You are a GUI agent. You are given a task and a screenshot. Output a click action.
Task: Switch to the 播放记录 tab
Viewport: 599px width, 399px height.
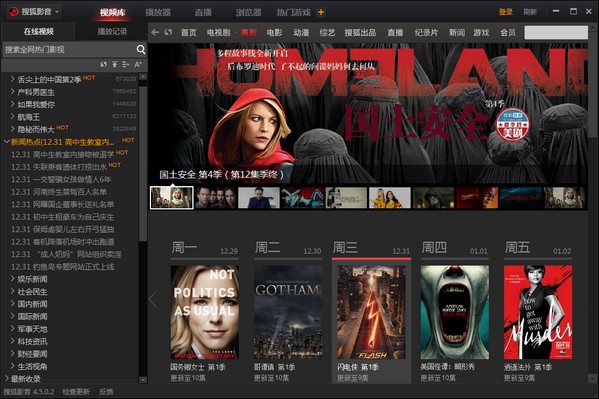[x=112, y=31]
